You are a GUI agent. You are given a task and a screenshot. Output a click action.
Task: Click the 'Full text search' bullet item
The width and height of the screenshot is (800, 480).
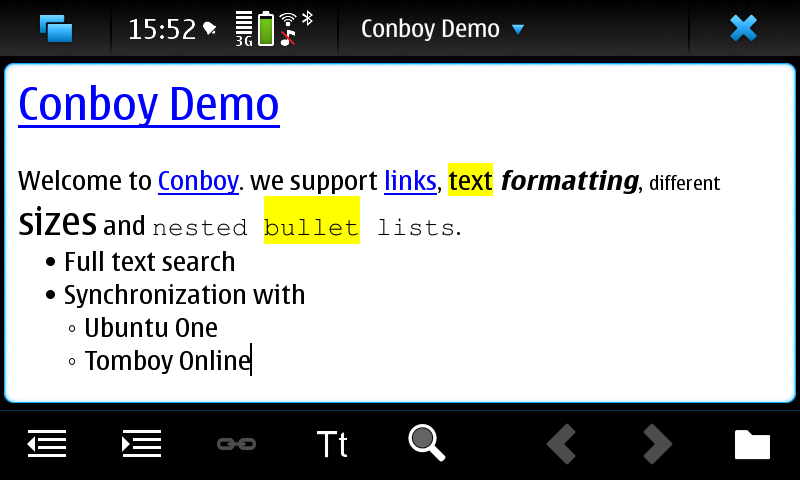click(149, 262)
